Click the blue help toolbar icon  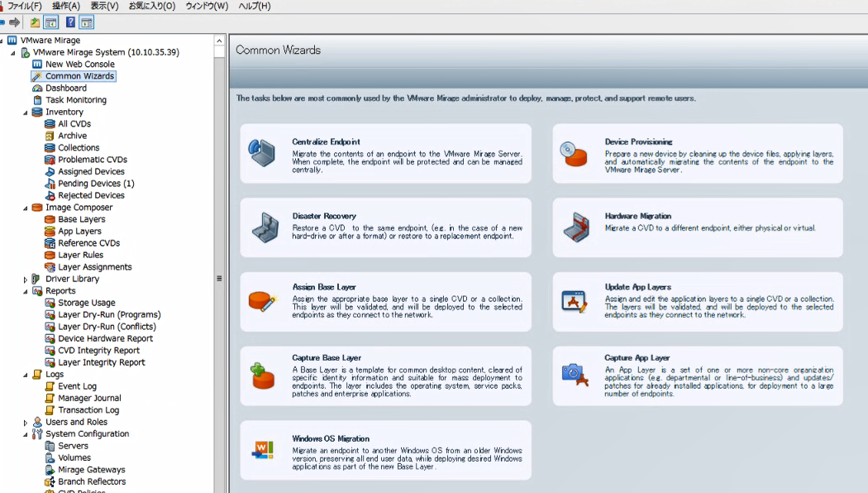tap(70, 22)
